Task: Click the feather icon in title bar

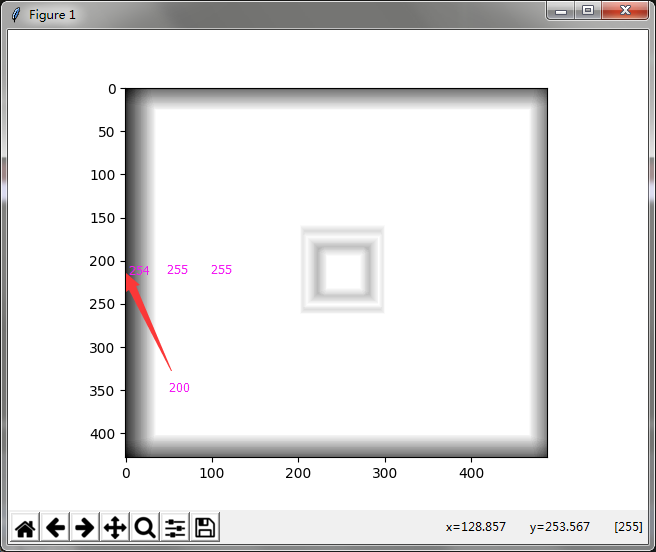Action: coord(16,15)
